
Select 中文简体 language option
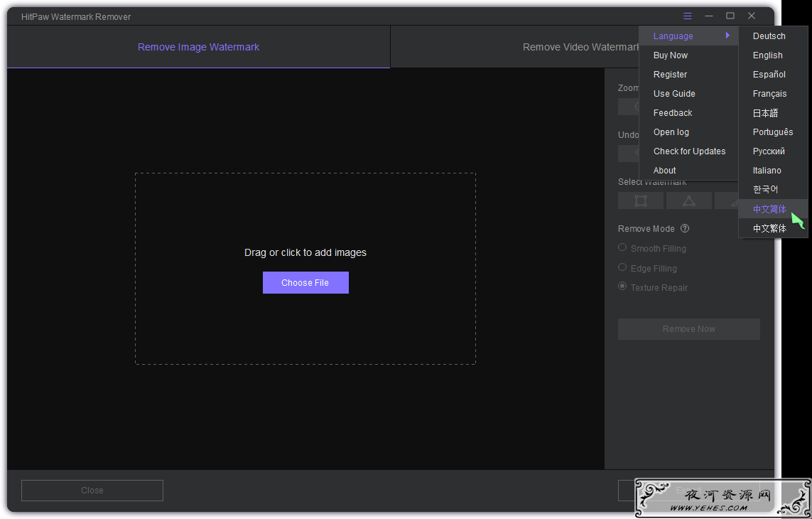click(773, 209)
